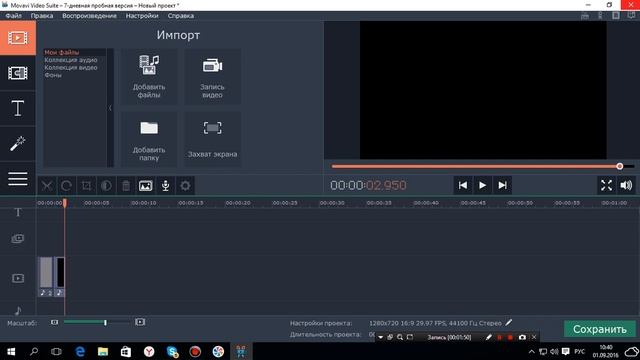This screenshot has width=640, height=360.
Task: Click the rotate clip tool
Action: tap(67, 186)
